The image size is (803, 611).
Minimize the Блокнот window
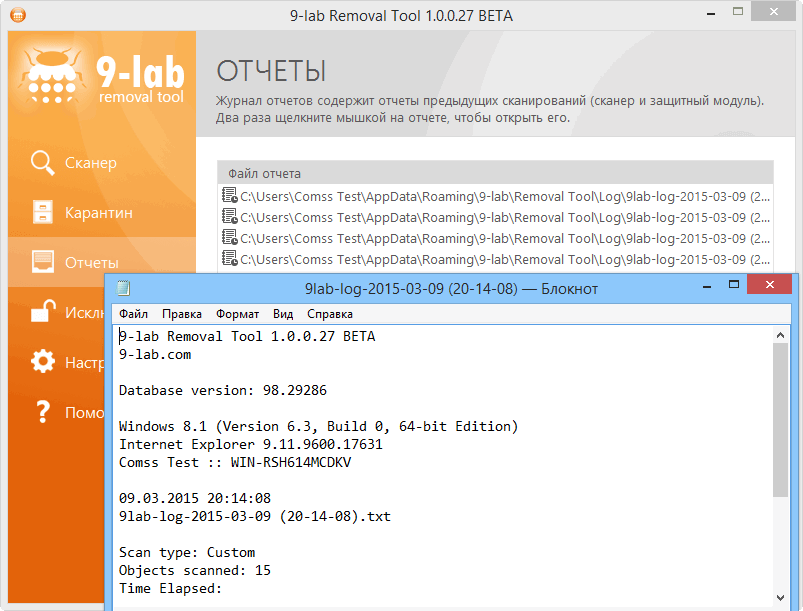pyautogui.click(x=707, y=286)
